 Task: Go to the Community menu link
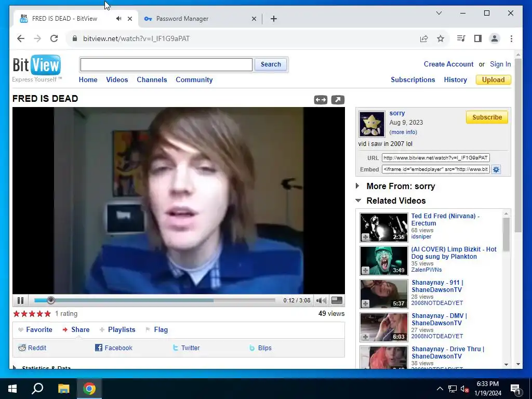(x=194, y=79)
